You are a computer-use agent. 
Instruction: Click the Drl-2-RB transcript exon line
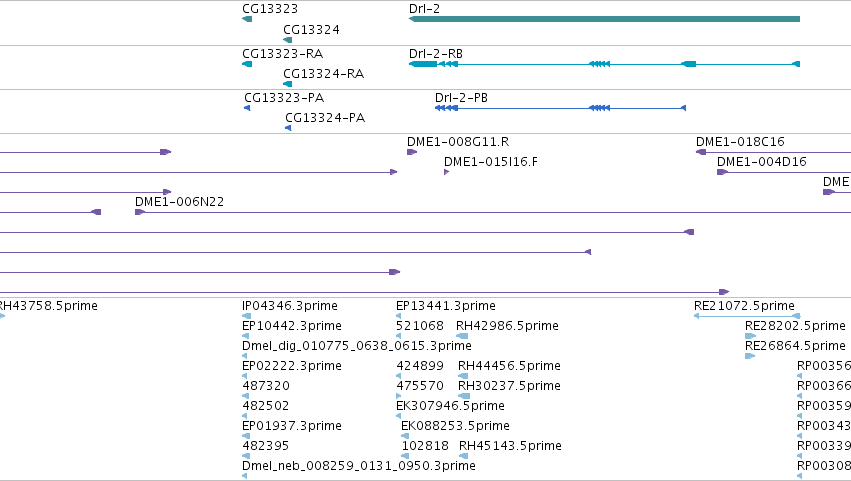tap(604, 64)
